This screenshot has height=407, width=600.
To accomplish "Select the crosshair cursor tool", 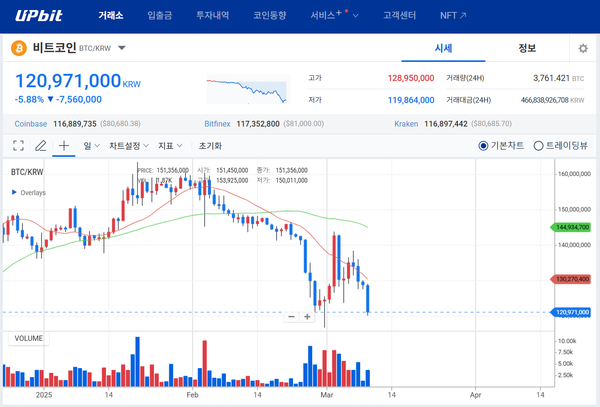I will click(64, 145).
